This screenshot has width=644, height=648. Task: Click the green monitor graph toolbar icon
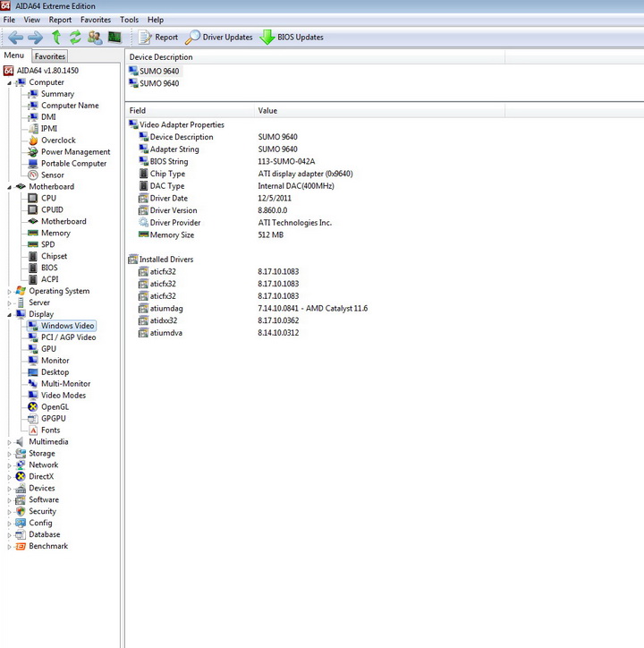point(114,38)
